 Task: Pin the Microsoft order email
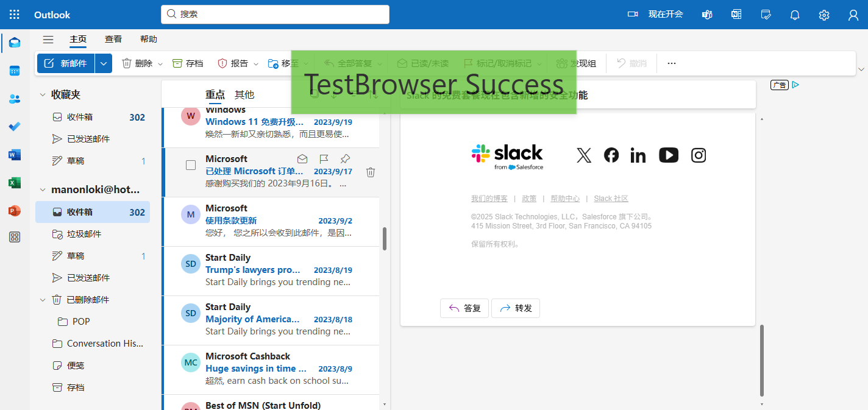pos(345,159)
